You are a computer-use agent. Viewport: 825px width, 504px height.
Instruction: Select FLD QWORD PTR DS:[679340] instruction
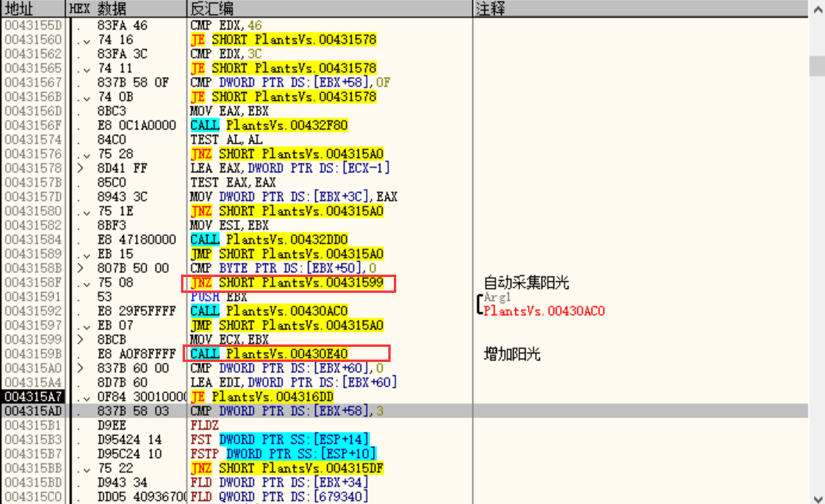[279, 497]
